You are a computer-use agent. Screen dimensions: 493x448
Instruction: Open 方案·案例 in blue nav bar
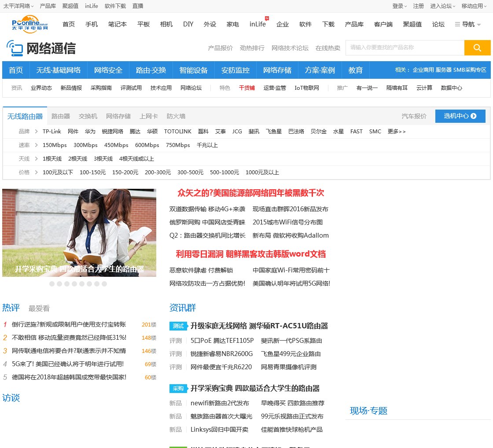pyautogui.click(x=320, y=70)
